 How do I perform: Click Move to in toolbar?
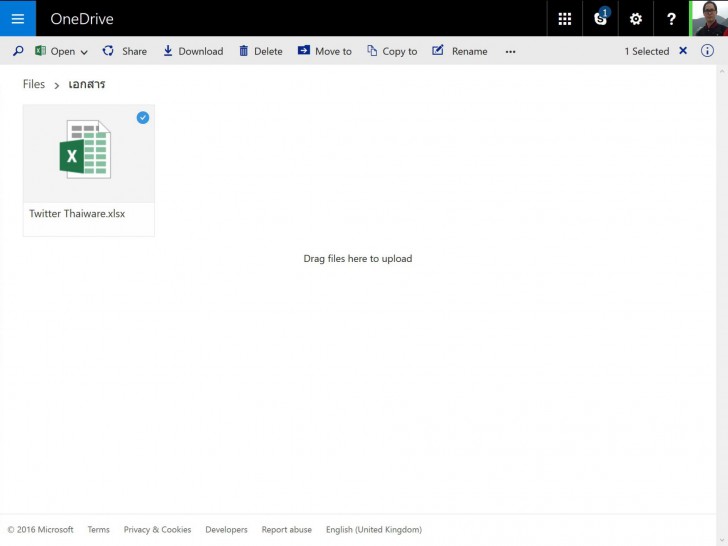[x=325, y=51]
